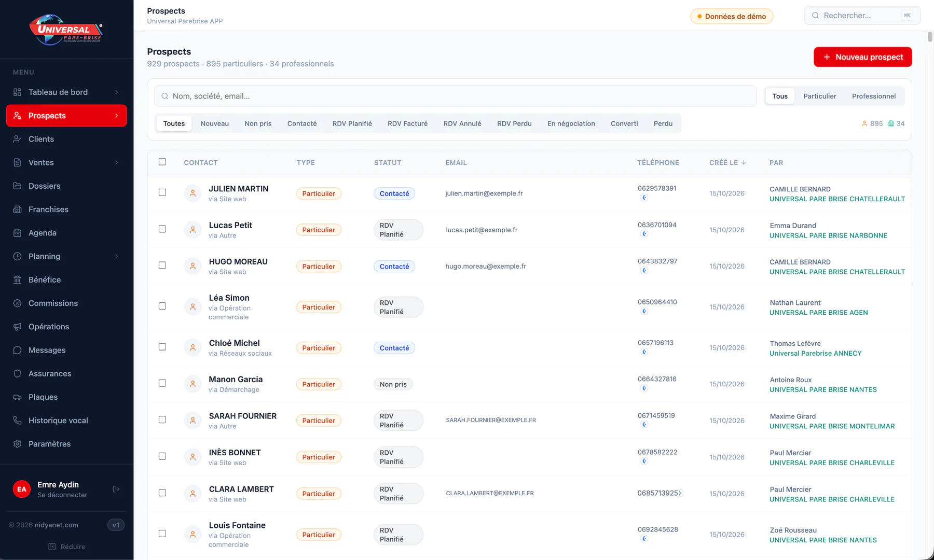The image size is (934, 560).
Task: Open Paramètres gear icon in sidebar
Action: point(17,444)
